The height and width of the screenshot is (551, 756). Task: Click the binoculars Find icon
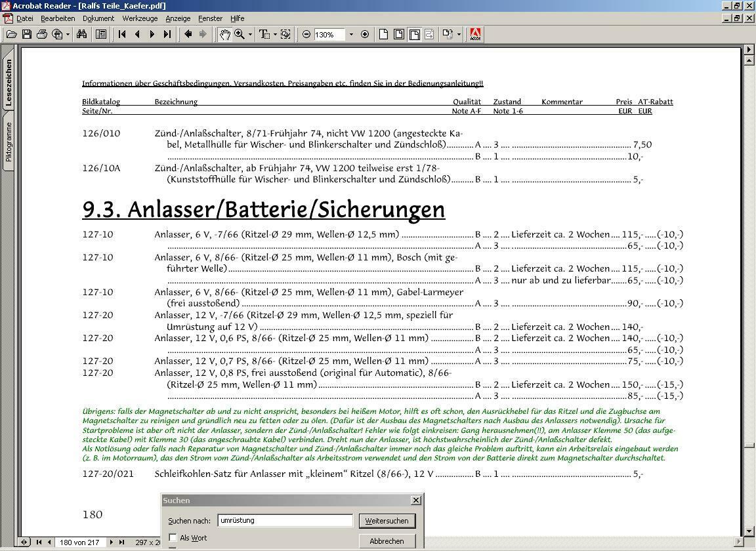point(82,34)
